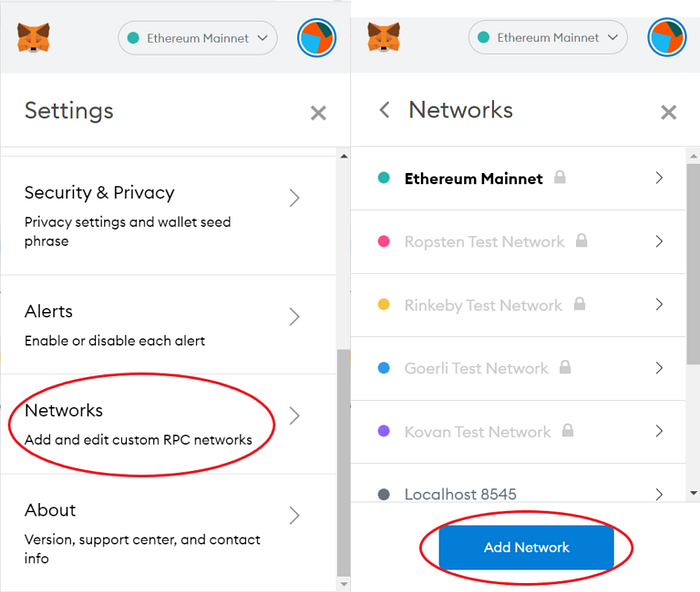The image size is (700, 592).
Task: Expand the Security & Privacy chevron
Action: (294, 198)
